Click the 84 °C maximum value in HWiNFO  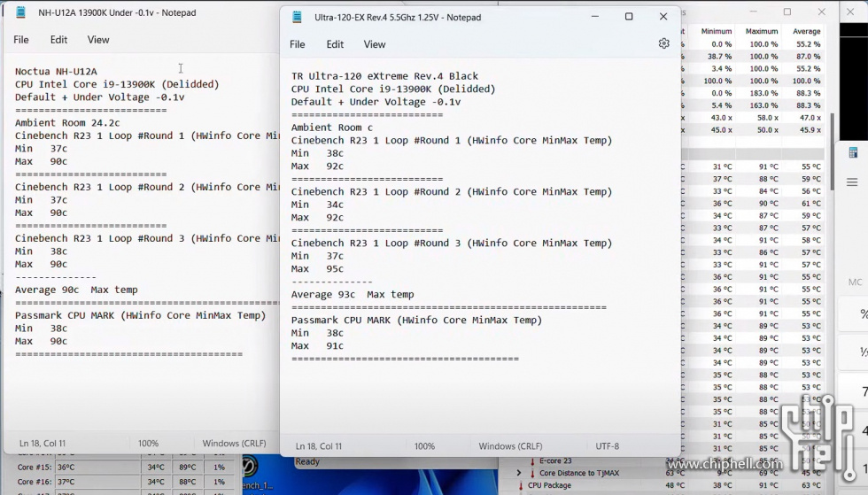point(769,191)
